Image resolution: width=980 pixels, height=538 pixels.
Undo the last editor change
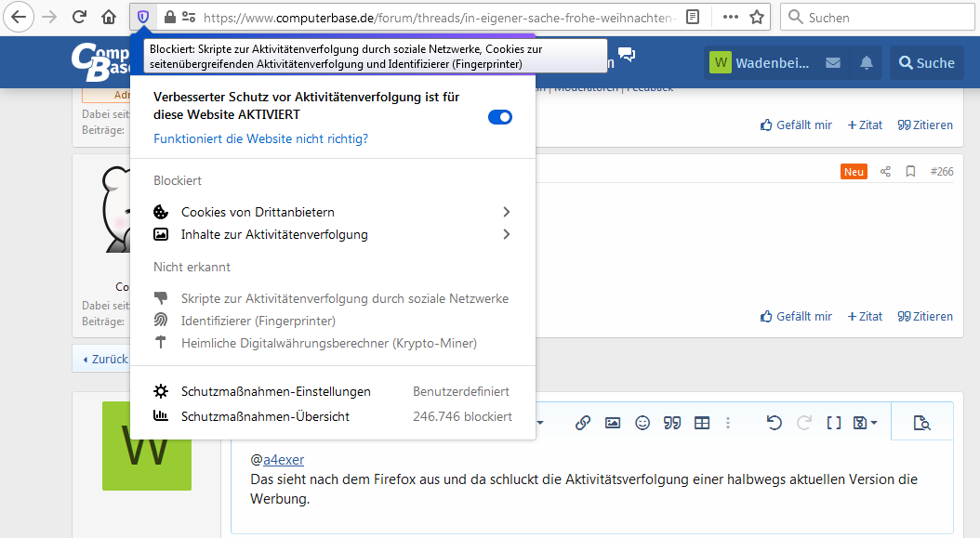(x=775, y=422)
